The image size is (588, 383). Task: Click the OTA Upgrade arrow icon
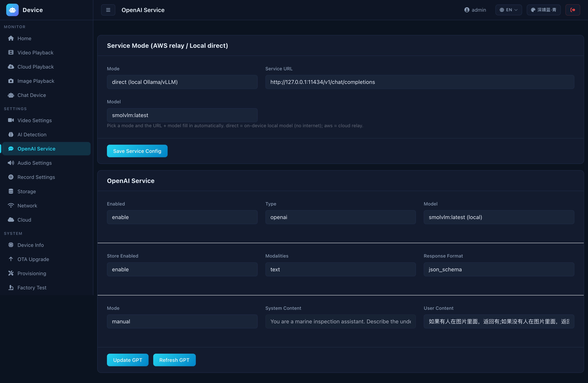pyautogui.click(x=11, y=259)
